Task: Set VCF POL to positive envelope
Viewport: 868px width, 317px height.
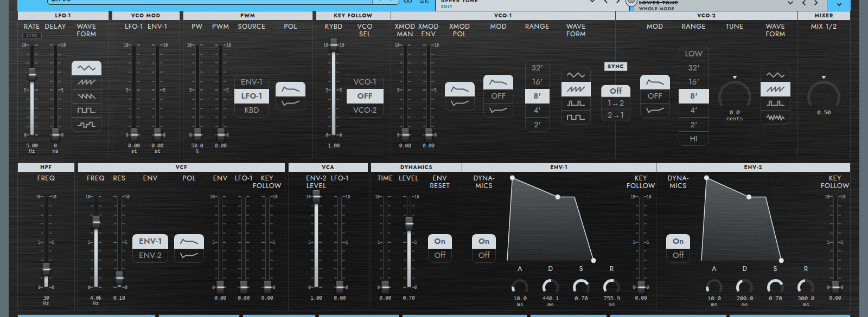Action: [x=189, y=241]
